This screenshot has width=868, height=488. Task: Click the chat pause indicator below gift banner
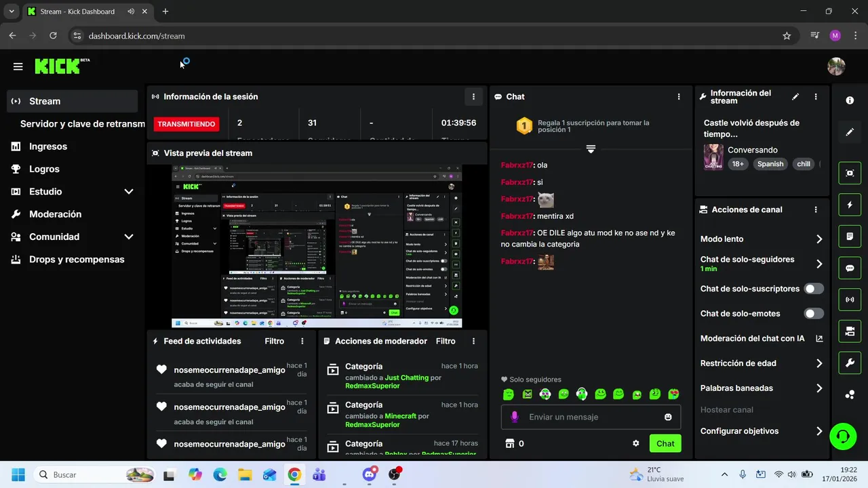coord(591,149)
